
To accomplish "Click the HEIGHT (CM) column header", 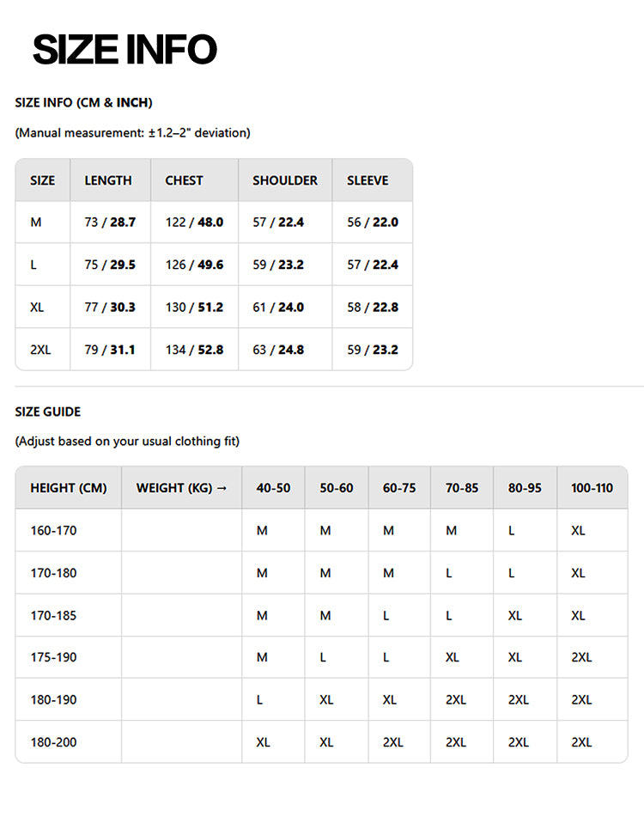I will click(69, 488).
